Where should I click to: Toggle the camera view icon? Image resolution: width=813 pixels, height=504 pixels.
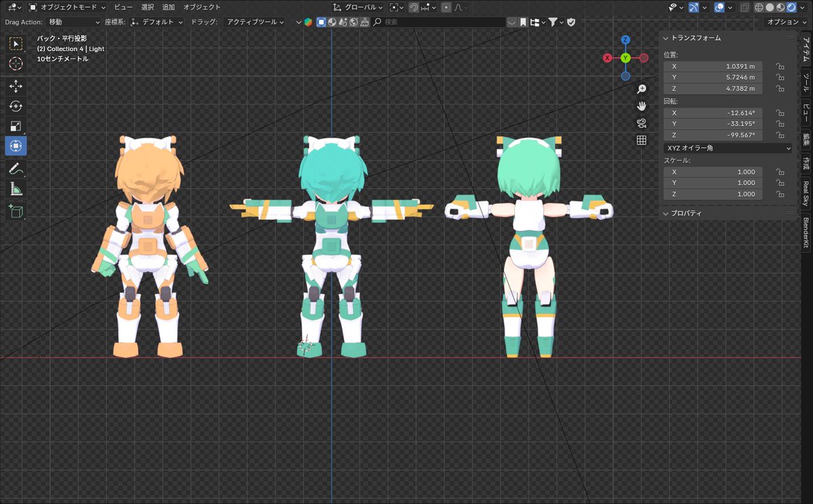(x=641, y=123)
